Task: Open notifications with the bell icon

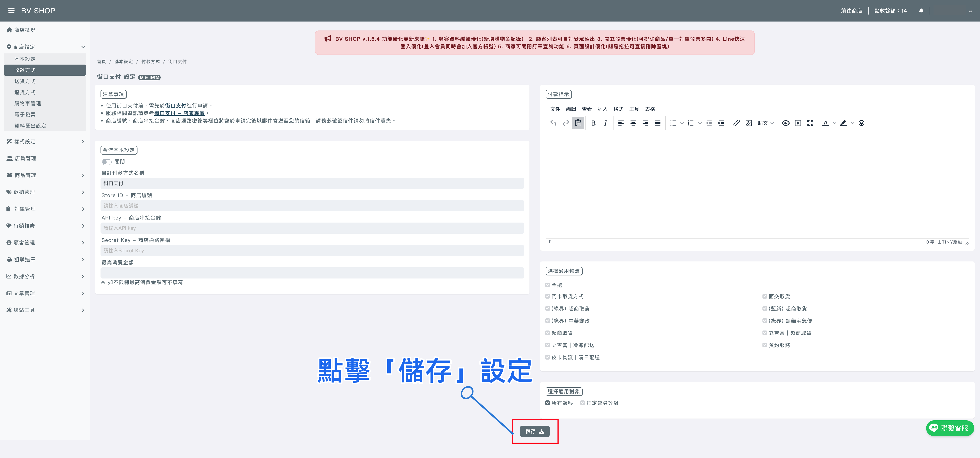Action: coord(921,11)
